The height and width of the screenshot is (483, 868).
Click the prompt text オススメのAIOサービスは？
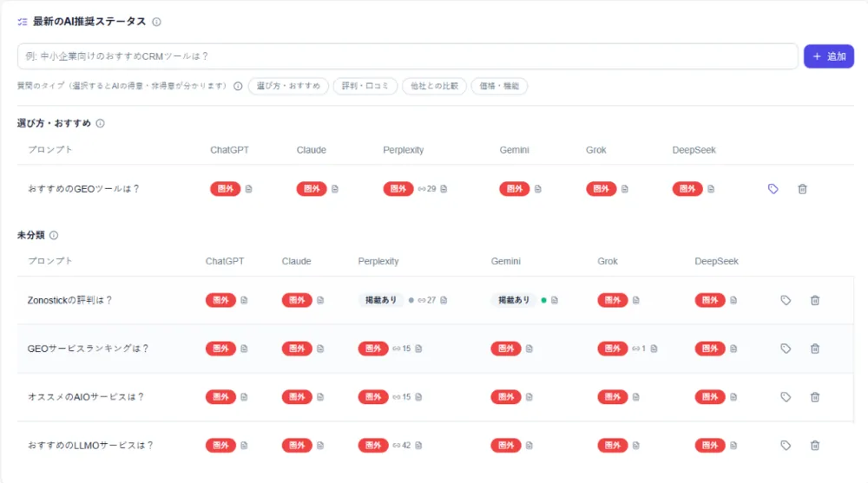[x=86, y=396]
